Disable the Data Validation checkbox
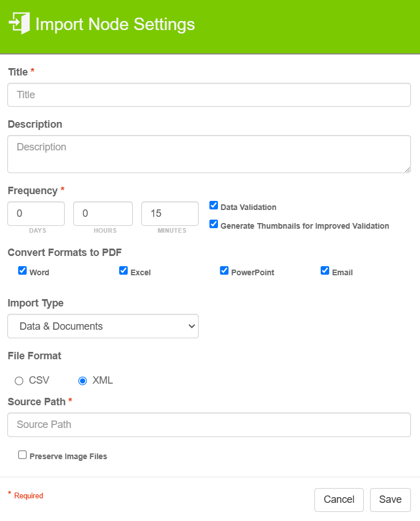 (213, 205)
